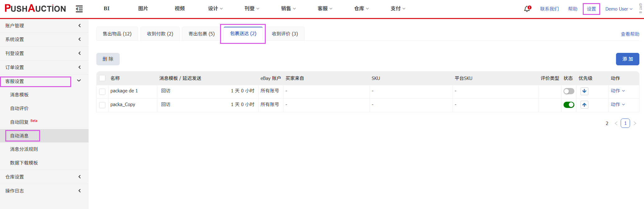This screenshot has width=644, height=209.
Task: Enable the package de 1 status switch
Action: click(569, 91)
